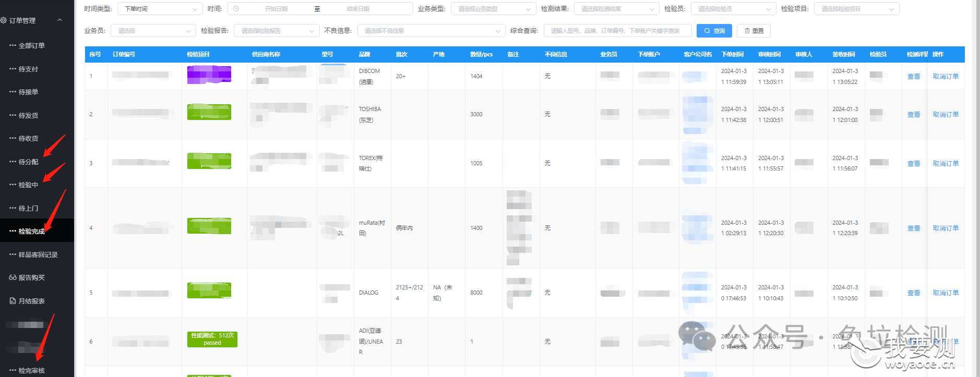Click the 不良信息 column header

556,54
